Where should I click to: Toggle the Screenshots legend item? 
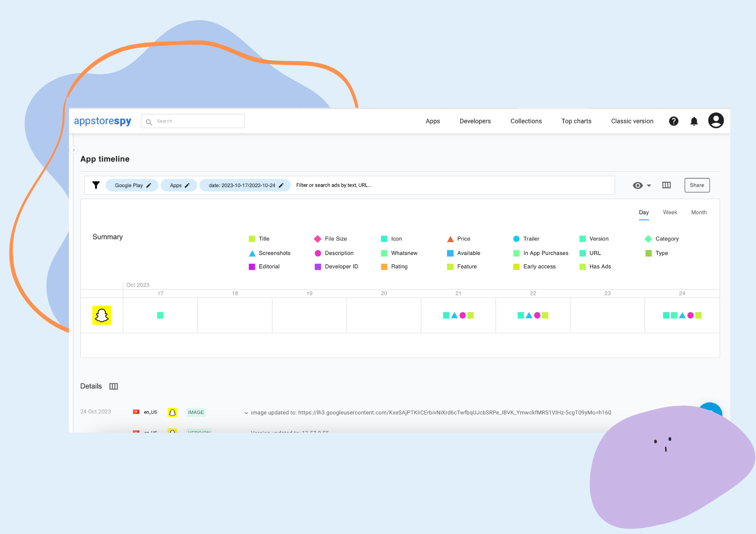[270, 253]
